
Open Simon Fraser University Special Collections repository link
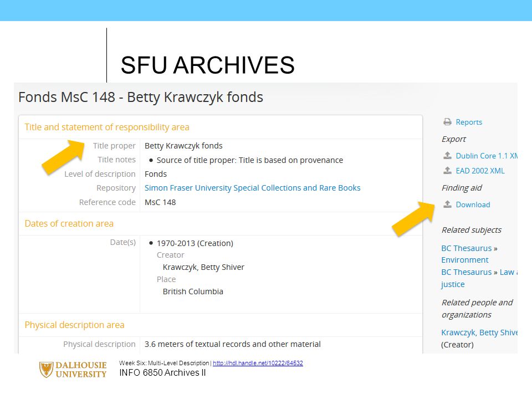click(x=253, y=188)
